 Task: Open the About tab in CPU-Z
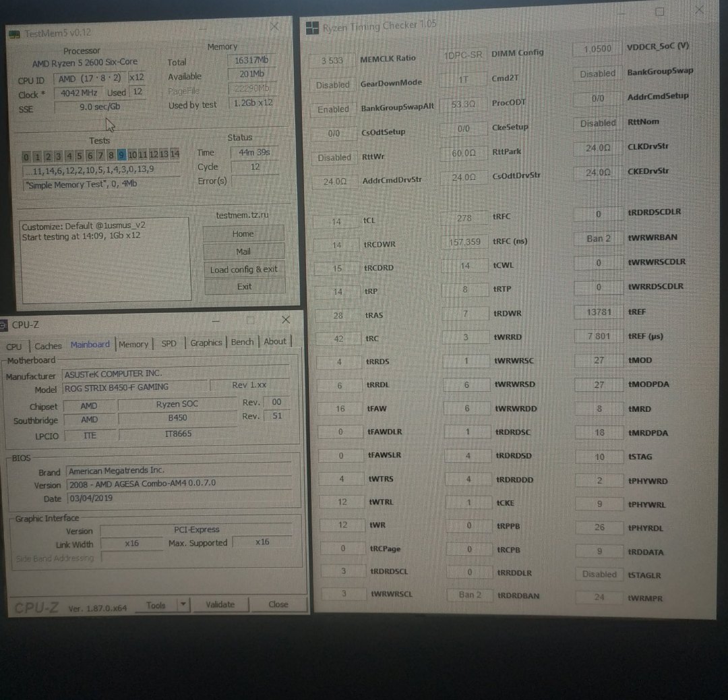click(275, 341)
